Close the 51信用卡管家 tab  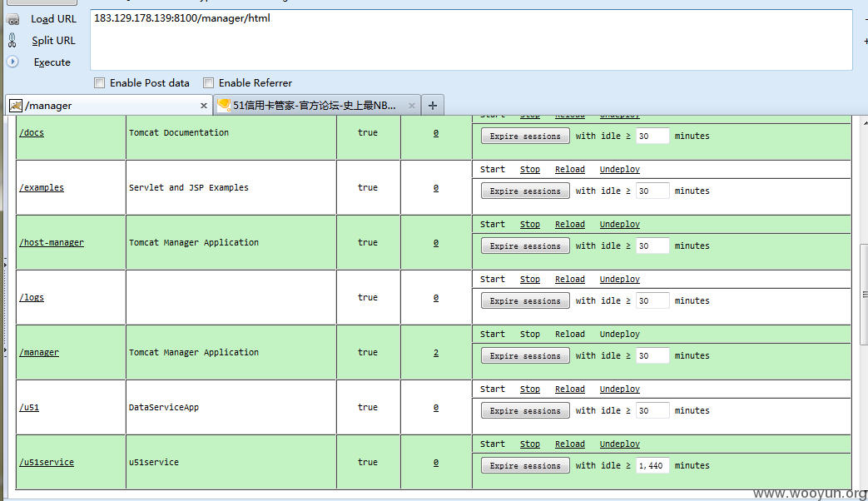tap(412, 106)
